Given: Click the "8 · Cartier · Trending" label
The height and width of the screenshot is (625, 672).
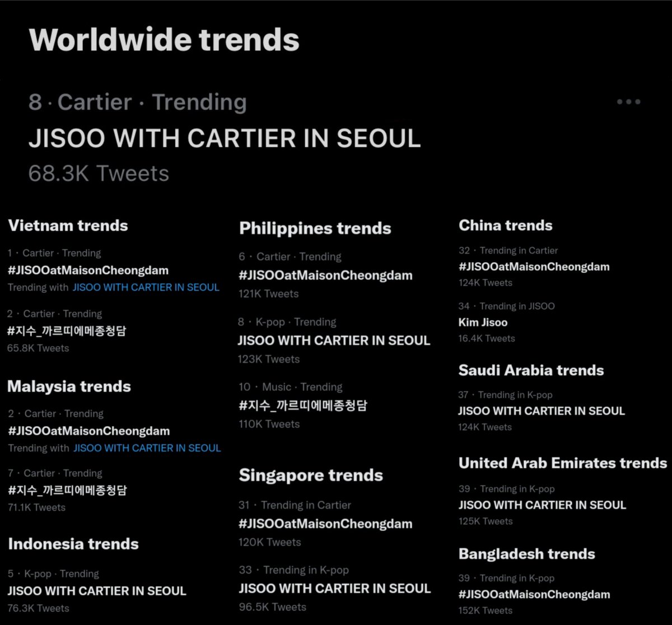Looking at the screenshot, I should point(138,102).
